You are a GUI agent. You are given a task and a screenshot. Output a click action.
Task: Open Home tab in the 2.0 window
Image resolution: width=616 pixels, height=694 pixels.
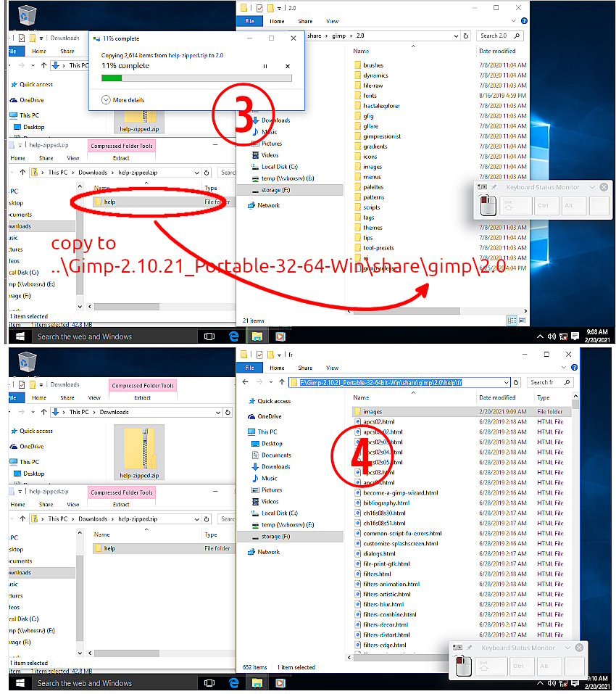click(x=278, y=21)
